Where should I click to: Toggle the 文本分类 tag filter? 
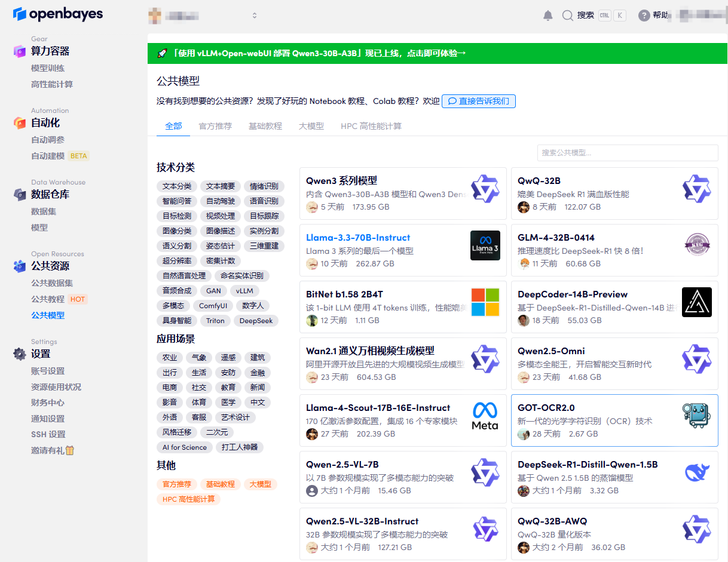[x=177, y=186]
